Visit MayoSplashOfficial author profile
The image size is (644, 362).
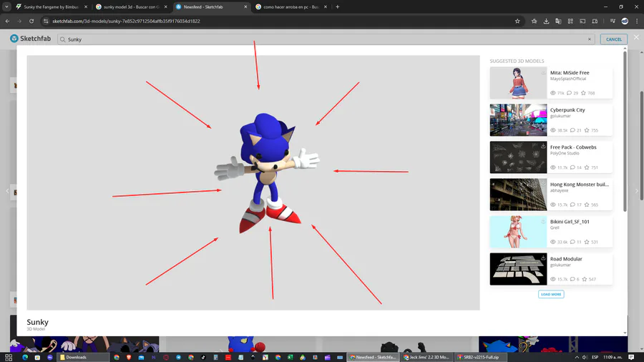[x=568, y=79]
